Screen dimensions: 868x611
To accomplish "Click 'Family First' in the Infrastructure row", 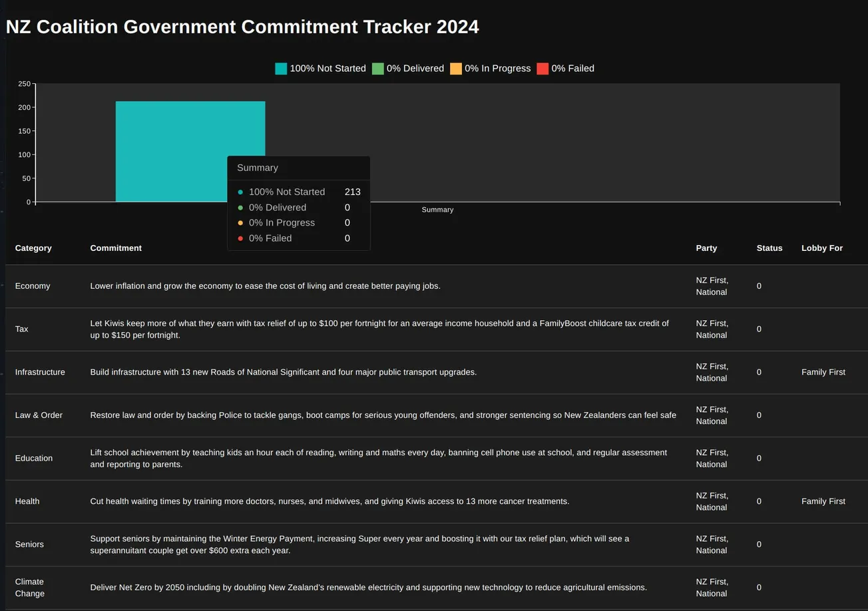I will [x=823, y=372].
